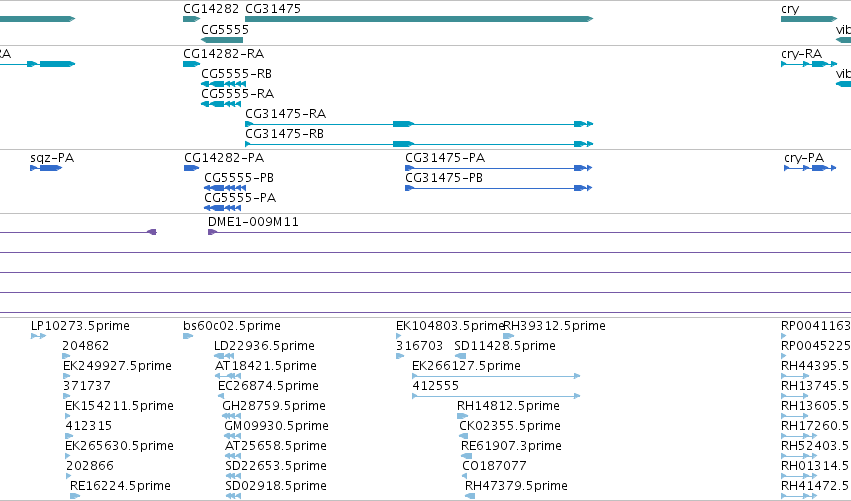Select protein sqz-PA
851x501 pixels.
[46, 168]
